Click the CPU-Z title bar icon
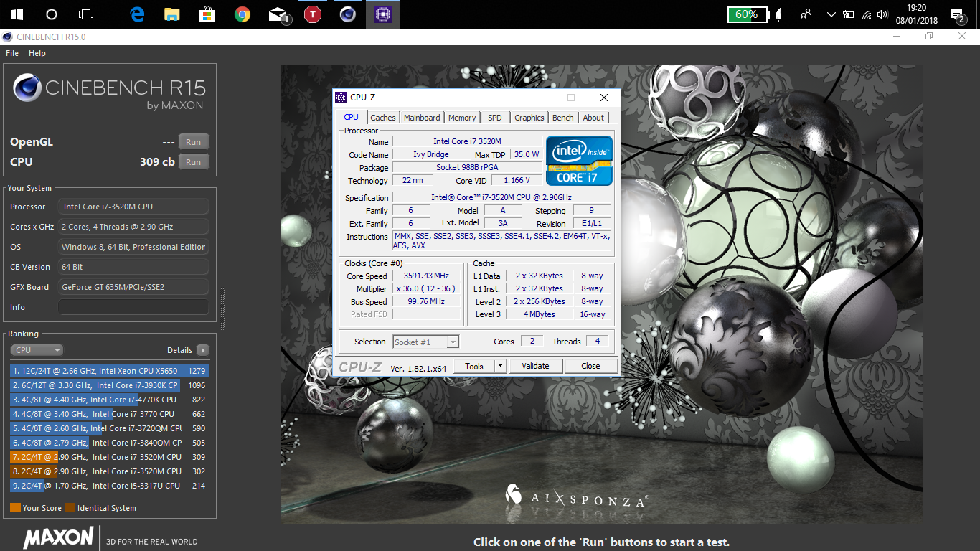Screen dimensions: 980x551 point(341,98)
